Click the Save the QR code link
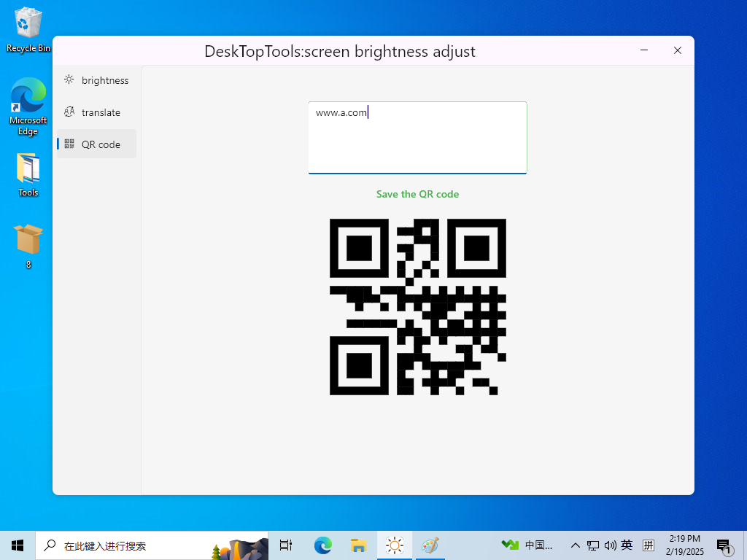The image size is (747, 560). coord(417,194)
